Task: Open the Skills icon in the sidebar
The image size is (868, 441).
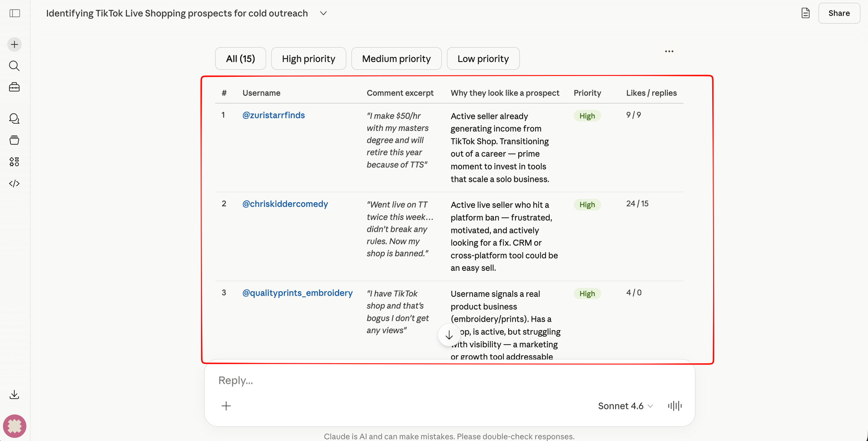Action: coord(14,161)
